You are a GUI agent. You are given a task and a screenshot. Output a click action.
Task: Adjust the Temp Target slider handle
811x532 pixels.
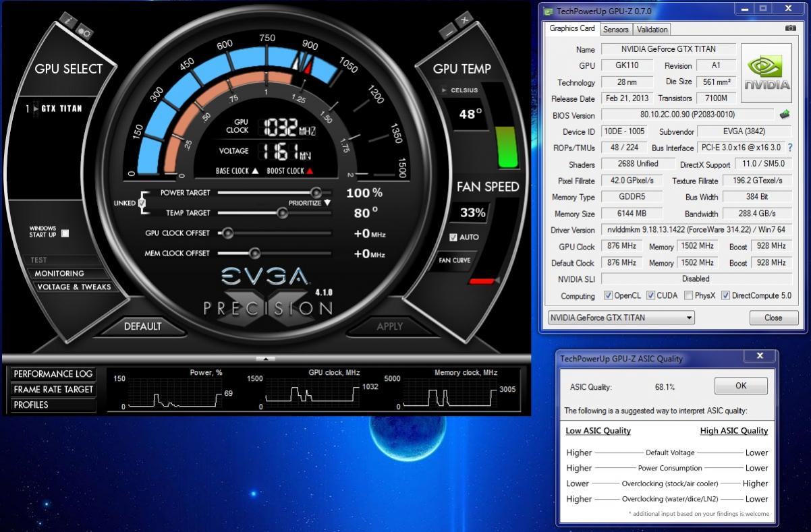[283, 213]
